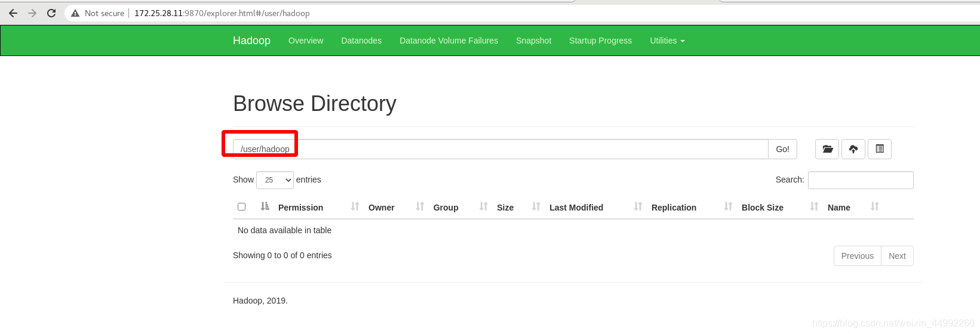Click the Search input field
The height and width of the screenshot is (334, 980).
pos(861,180)
